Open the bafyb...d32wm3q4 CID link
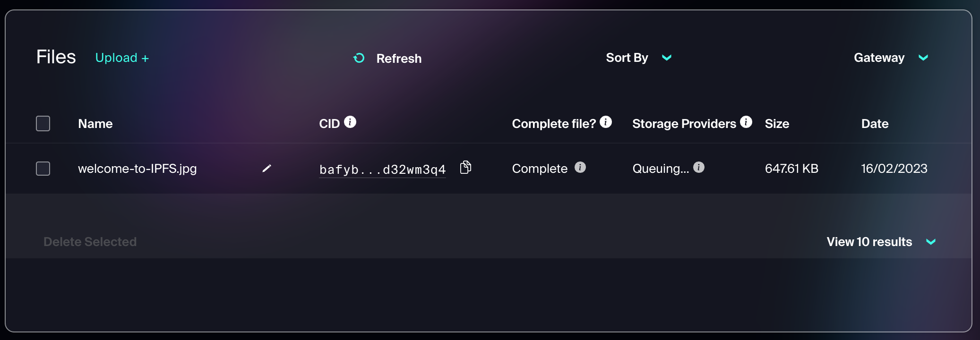 point(382,170)
